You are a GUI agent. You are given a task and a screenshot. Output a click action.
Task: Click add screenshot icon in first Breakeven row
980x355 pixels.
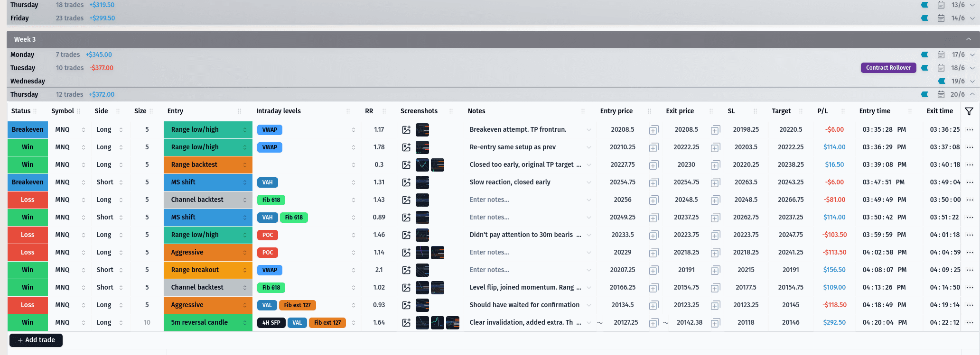tap(406, 130)
